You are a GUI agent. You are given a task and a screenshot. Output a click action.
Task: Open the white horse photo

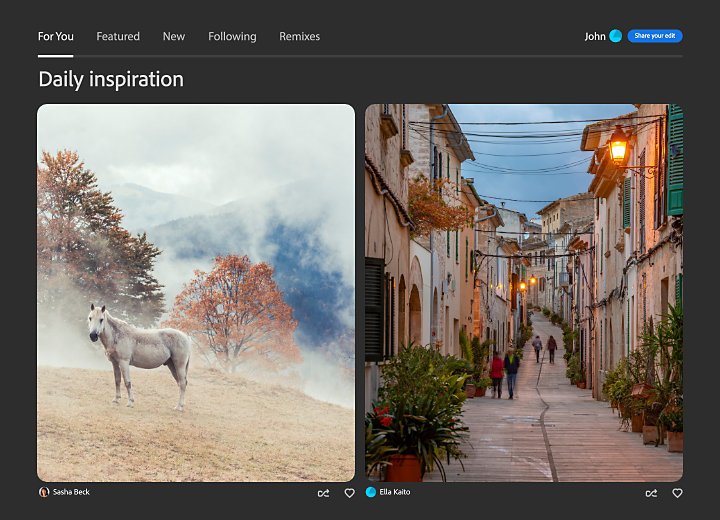pos(196,293)
